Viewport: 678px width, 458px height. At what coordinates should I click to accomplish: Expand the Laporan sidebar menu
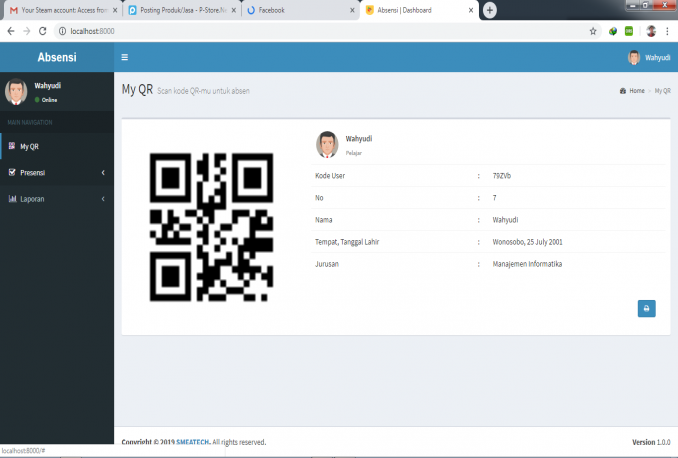click(57, 199)
